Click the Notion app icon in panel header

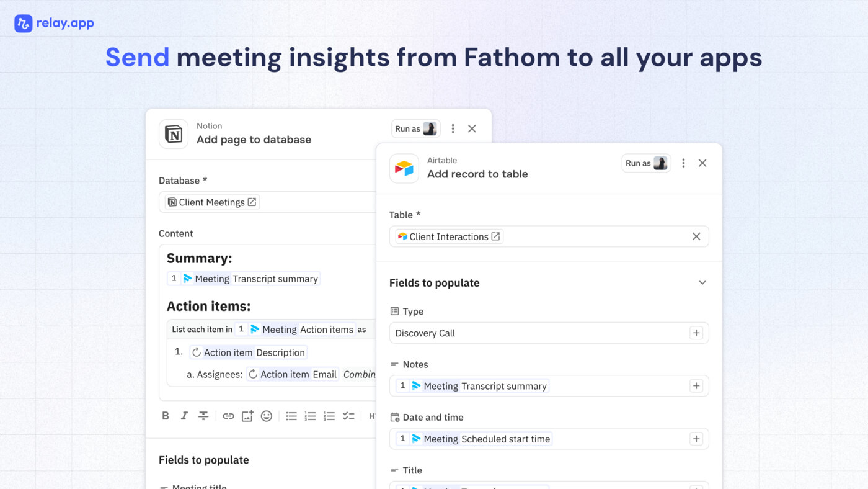(x=174, y=133)
